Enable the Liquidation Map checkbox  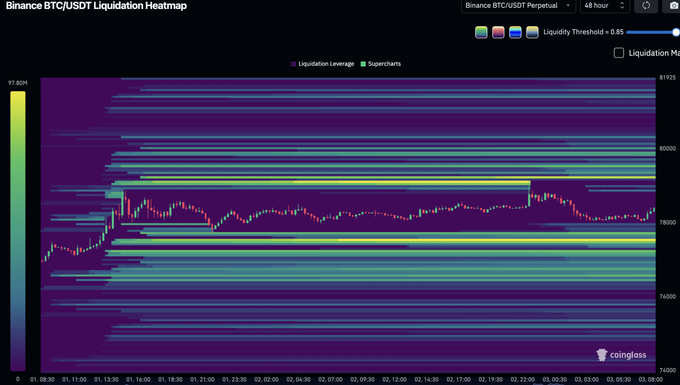click(619, 53)
